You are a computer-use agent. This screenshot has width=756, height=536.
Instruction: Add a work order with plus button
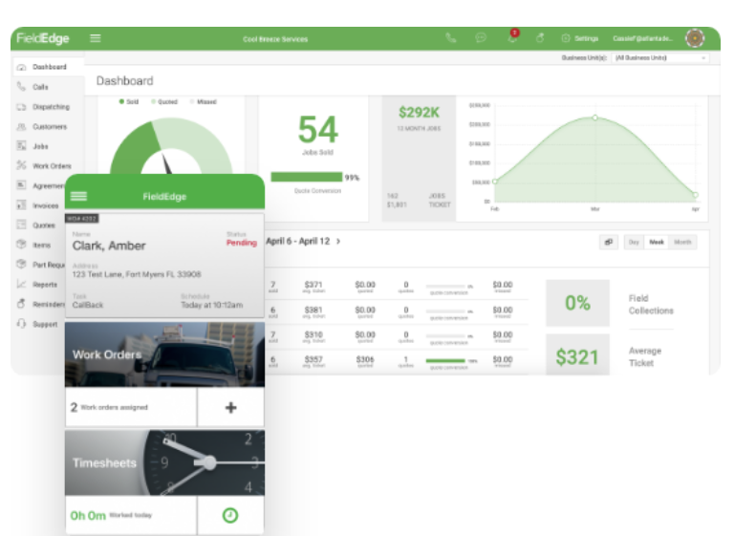[x=230, y=407]
